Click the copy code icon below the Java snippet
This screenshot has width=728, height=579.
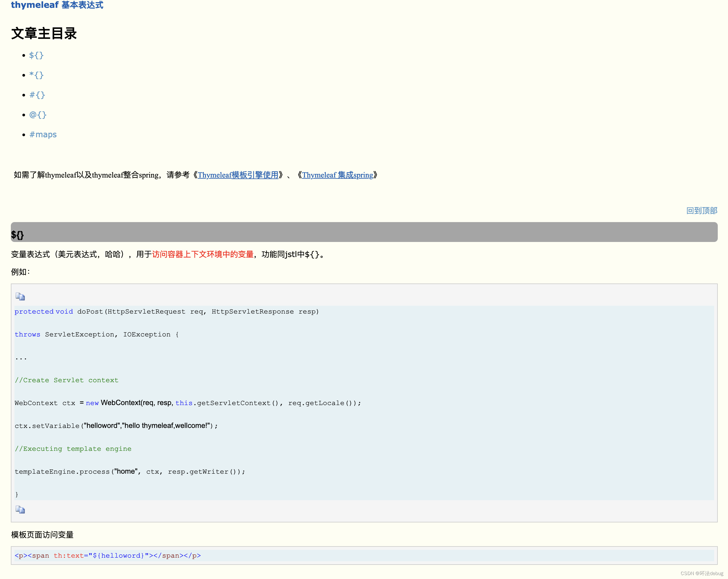(20, 509)
